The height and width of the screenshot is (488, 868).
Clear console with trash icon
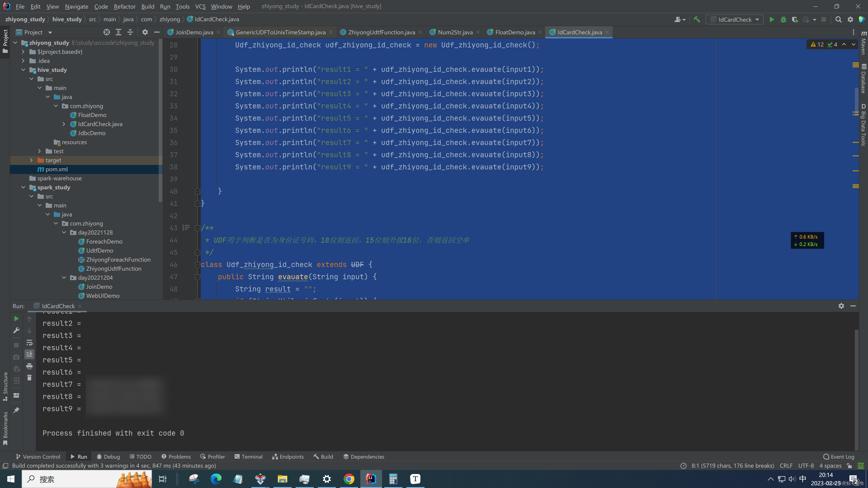tap(29, 378)
